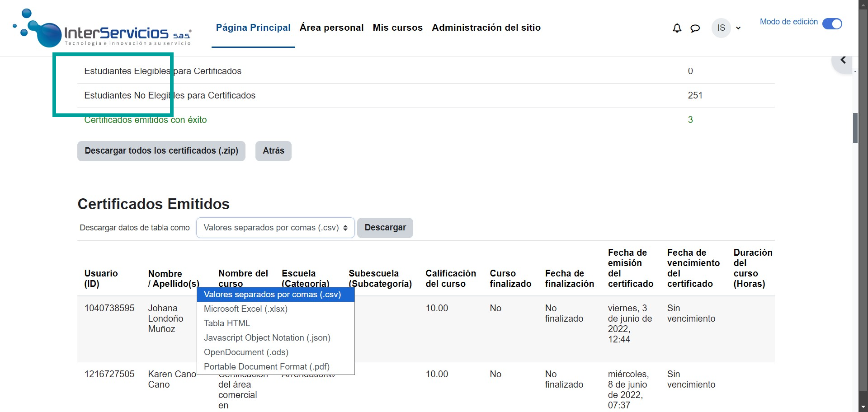Open Administración del sitio
This screenshot has width=868, height=412.
[x=486, y=28]
